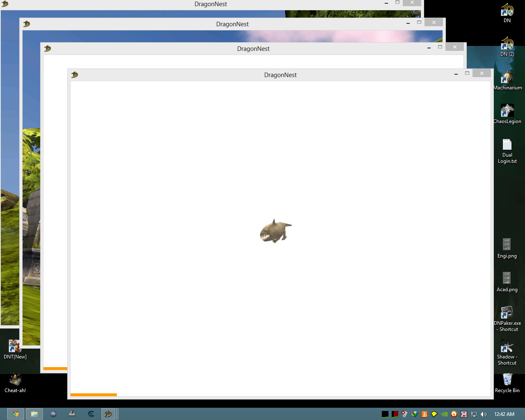
Task: Select the Recycle Bin icon
Action: click(x=507, y=383)
